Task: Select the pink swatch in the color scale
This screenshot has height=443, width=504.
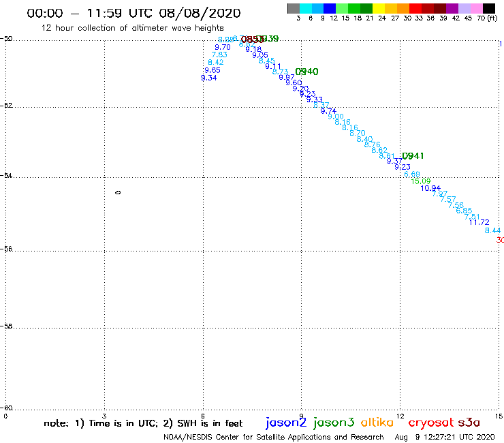Action: click(477, 8)
